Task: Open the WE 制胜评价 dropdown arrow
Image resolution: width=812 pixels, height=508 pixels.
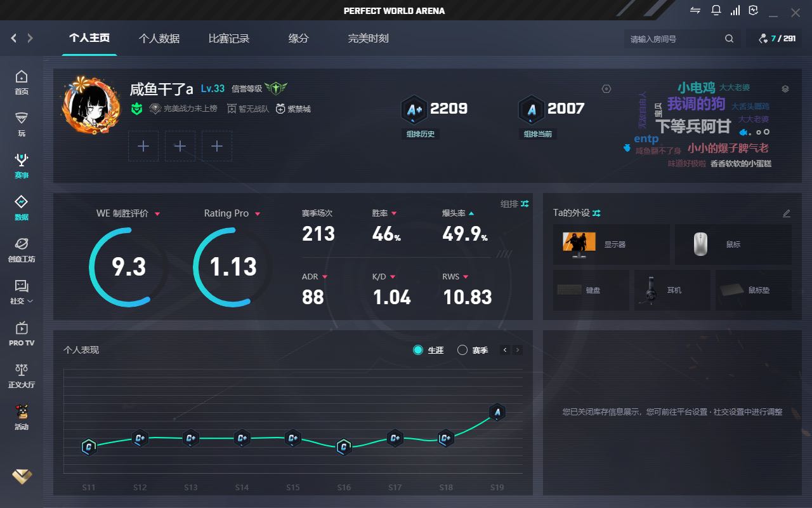Action: pos(157,214)
